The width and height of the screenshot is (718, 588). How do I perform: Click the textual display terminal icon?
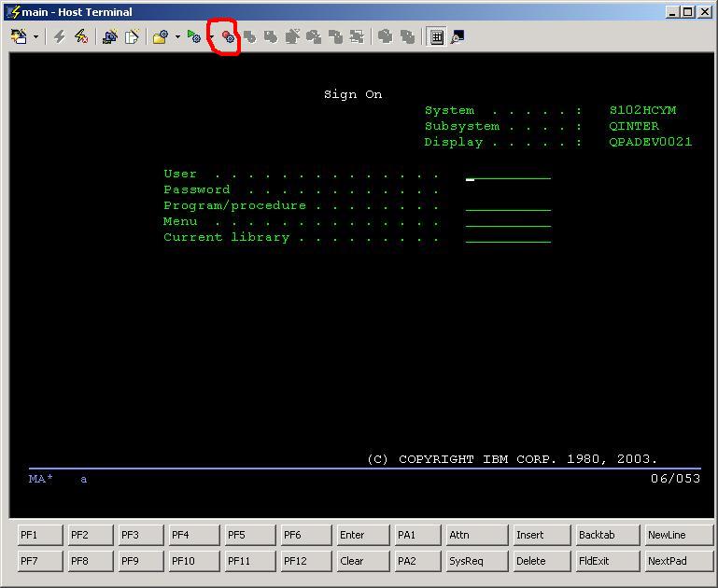(458, 36)
